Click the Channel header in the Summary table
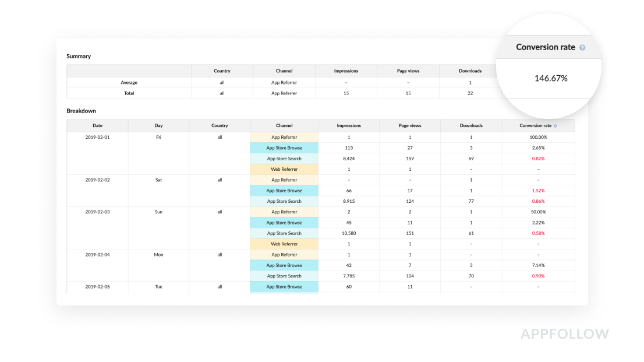Image resolution: width=644 pixels, height=362 pixels. point(284,71)
